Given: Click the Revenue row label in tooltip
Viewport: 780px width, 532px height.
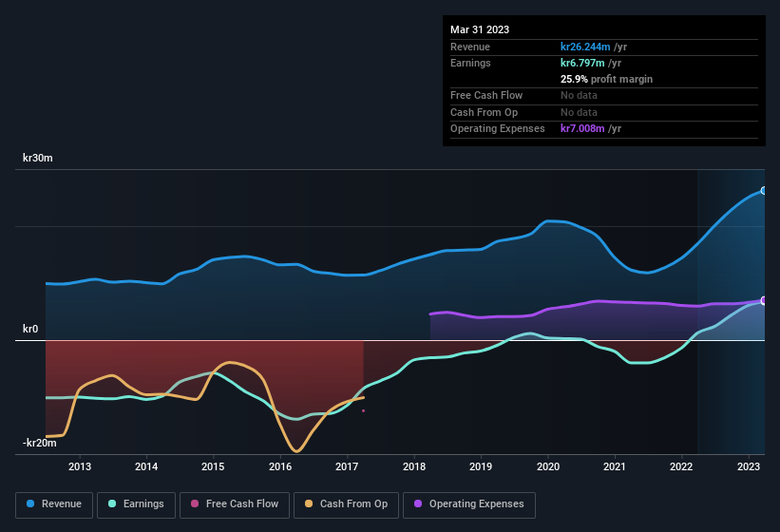Looking at the screenshot, I should [470, 47].
